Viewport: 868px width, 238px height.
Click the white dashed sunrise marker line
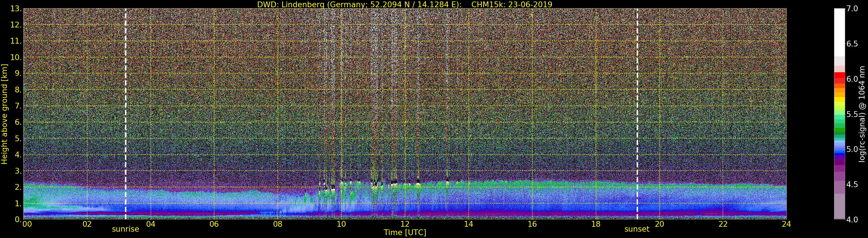click(125, 114)
